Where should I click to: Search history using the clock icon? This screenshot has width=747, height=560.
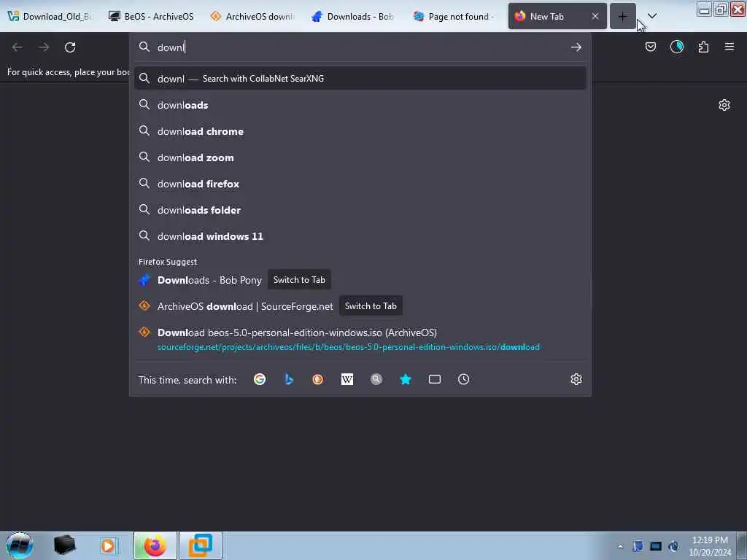463,379
